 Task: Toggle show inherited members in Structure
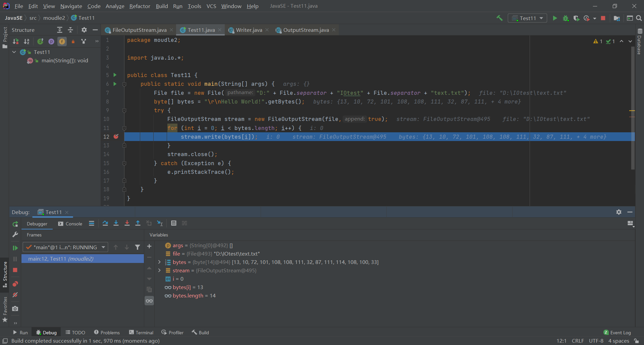40,41
